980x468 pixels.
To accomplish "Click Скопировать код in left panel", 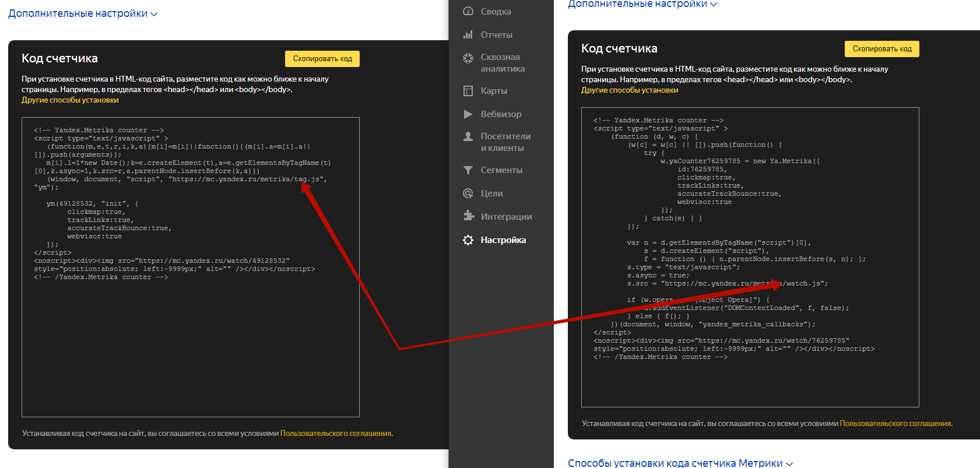I will point(322,59).
